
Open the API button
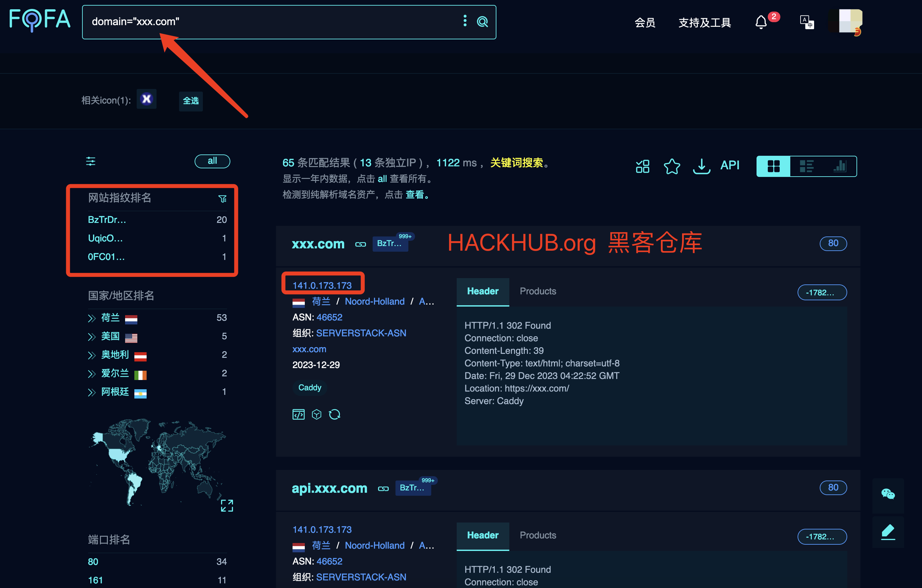pyautogui.click(x=730, y=165)
